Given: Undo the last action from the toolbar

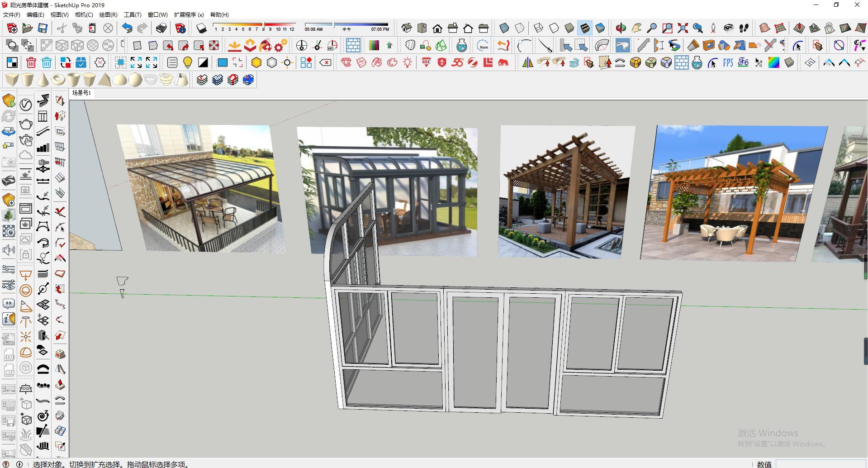Looking at the screenshot, I should pos(127,28).
